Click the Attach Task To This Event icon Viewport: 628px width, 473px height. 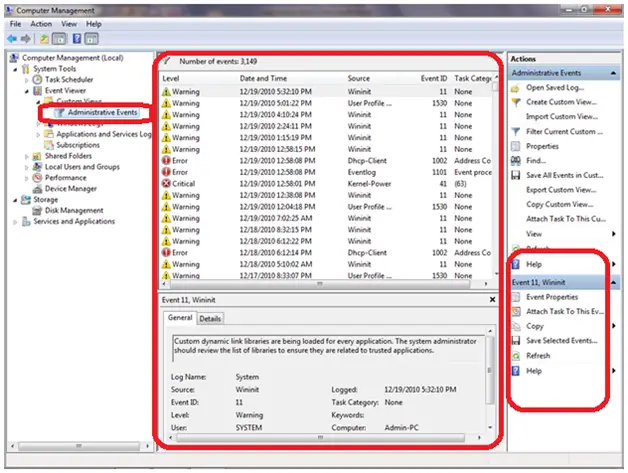tap(516, 312)
